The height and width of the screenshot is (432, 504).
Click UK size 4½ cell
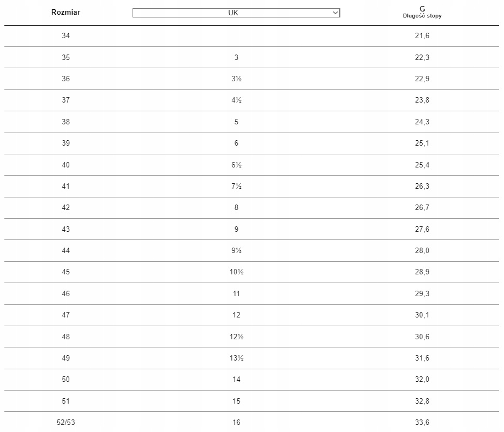(x=236, y=100)
